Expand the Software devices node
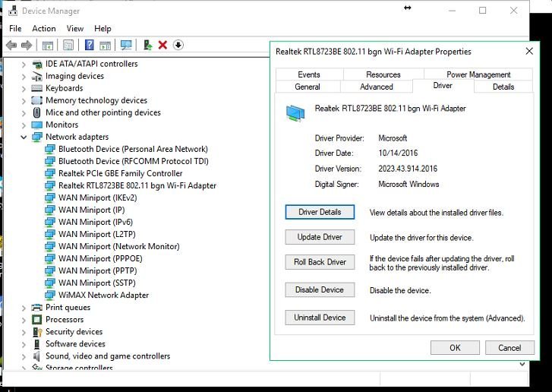This screenshot has width=552, height=392. click(x=24, y=344)
